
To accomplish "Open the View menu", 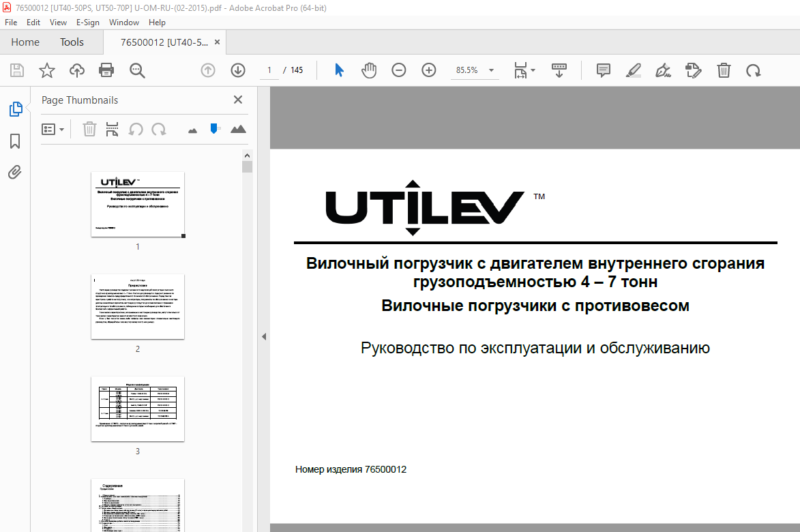I will [x=58, y=23].
